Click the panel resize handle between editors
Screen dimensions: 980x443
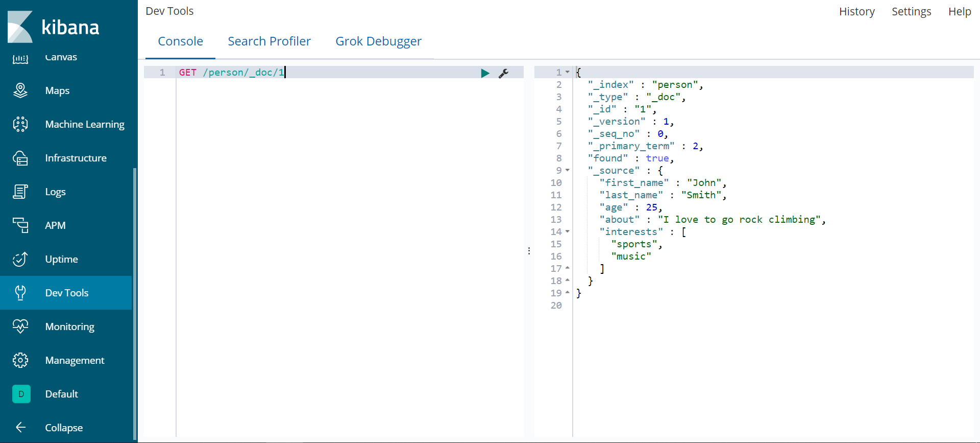pos(529,251)
